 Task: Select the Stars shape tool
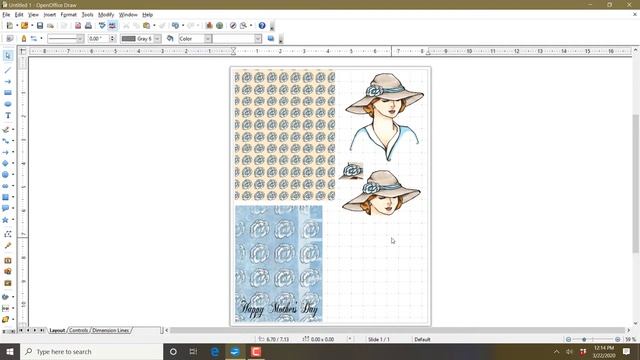point(5,220)
